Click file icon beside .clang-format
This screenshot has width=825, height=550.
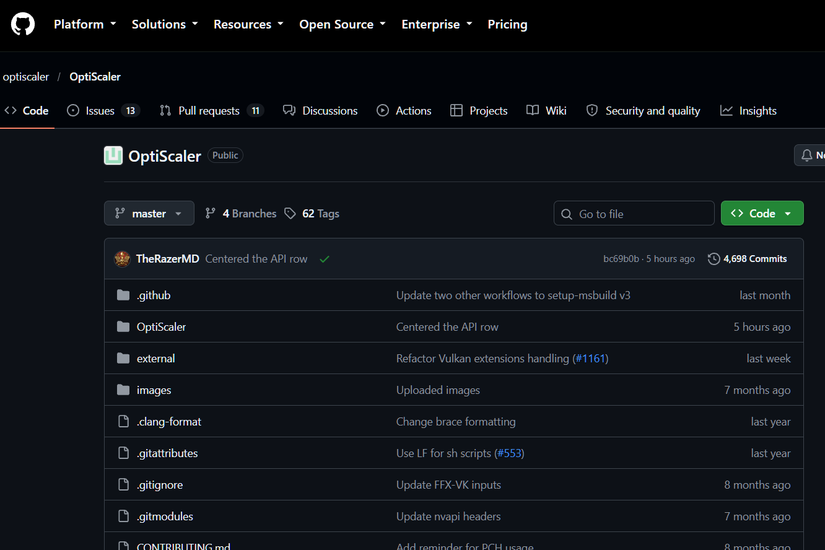(123, 422)
